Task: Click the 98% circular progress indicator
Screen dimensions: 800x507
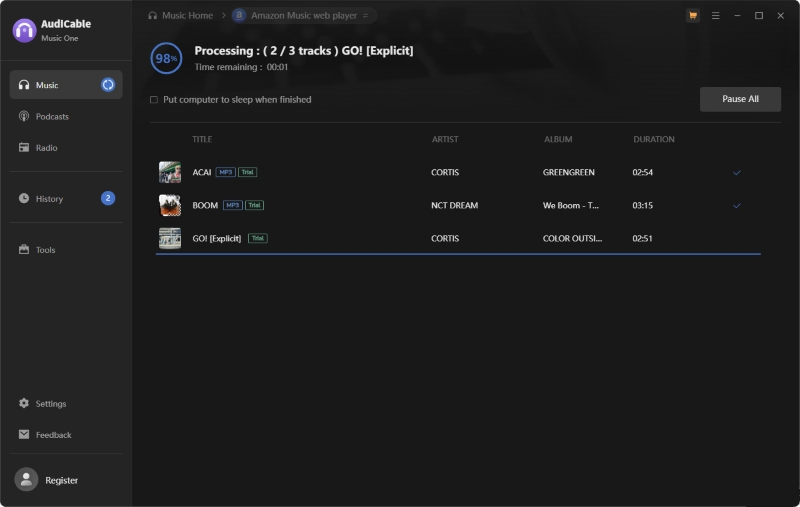Action: point(166,58)
